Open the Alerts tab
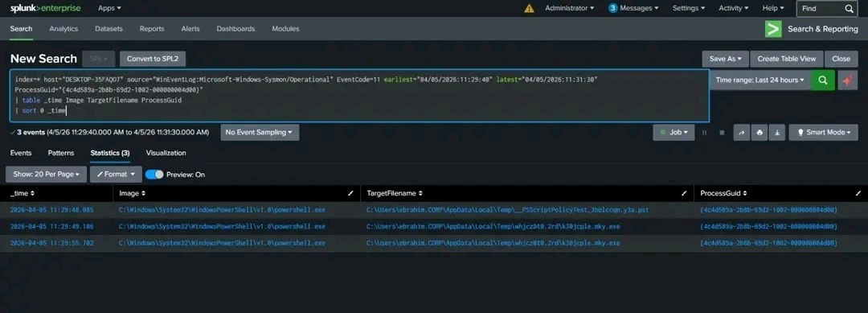 (x=190, y=29)
